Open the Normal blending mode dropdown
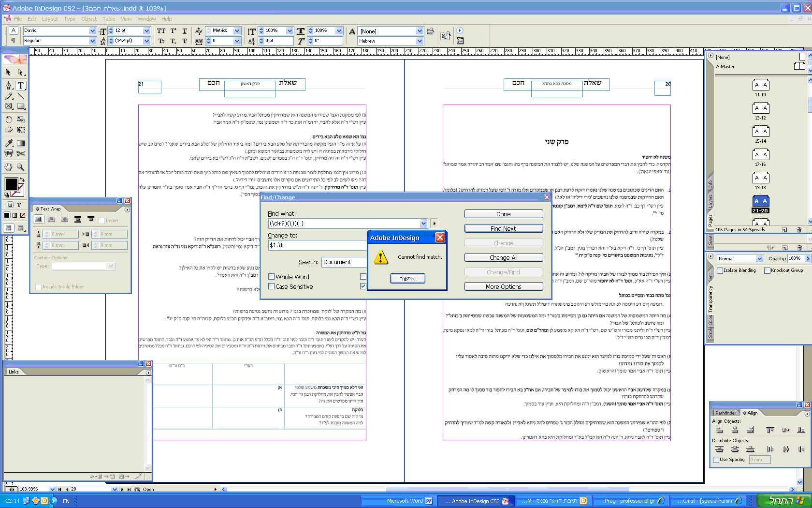Image resolution: width=812 pixels, height=508 pixels. coord(759,259)
